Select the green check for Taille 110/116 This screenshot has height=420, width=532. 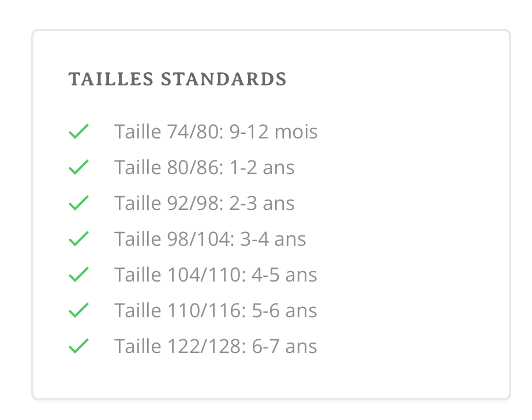(78, 310)
